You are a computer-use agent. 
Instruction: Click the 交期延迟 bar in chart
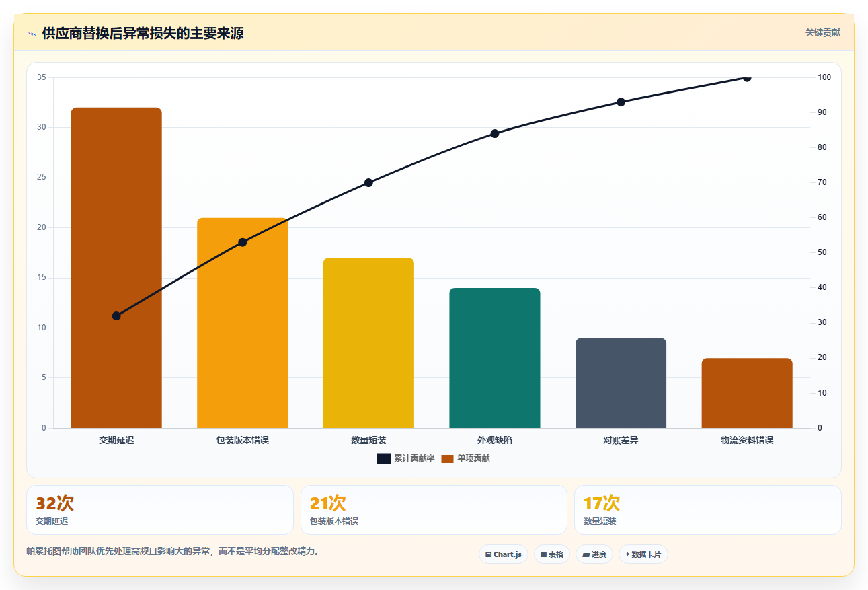(x=116, y=268)
